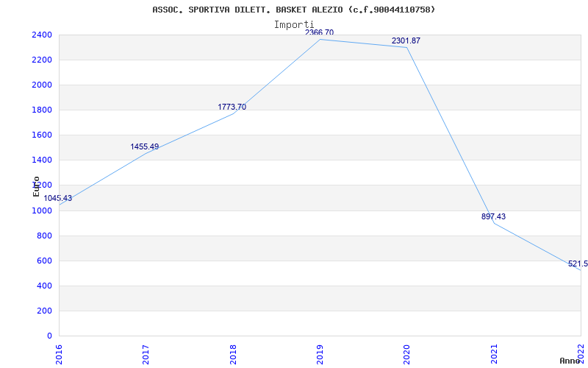Click the 2017 x-axis year label
The image size is (588, 368).
[146, 354]
